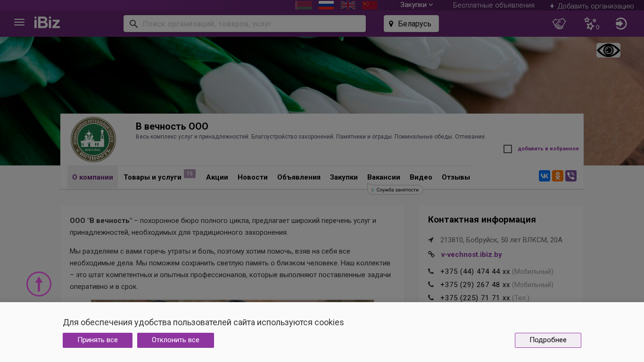Open favorites stars icon
644x362 pixels.
click(591, 24)
